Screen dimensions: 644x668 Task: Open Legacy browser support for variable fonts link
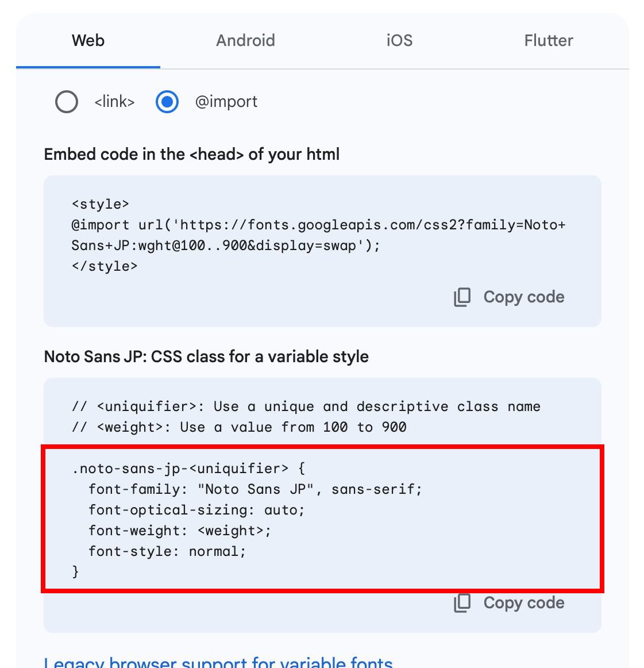click(218, 663)
